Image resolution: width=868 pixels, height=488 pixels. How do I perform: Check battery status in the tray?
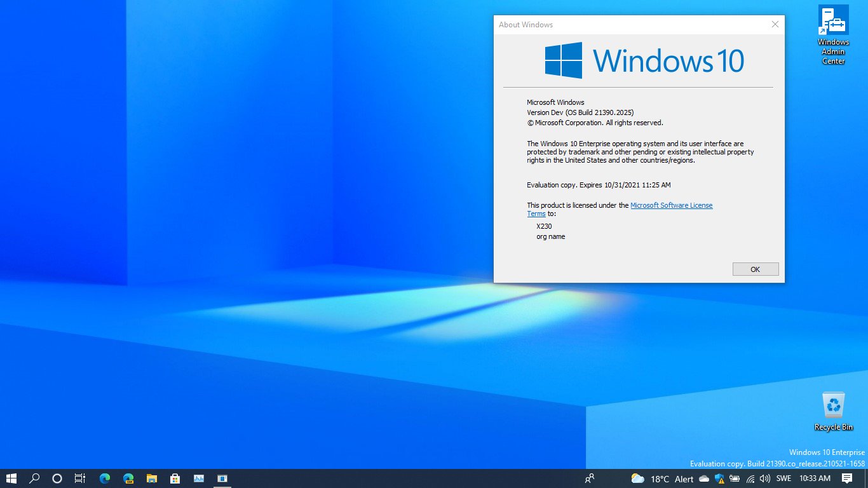[735, 478]
